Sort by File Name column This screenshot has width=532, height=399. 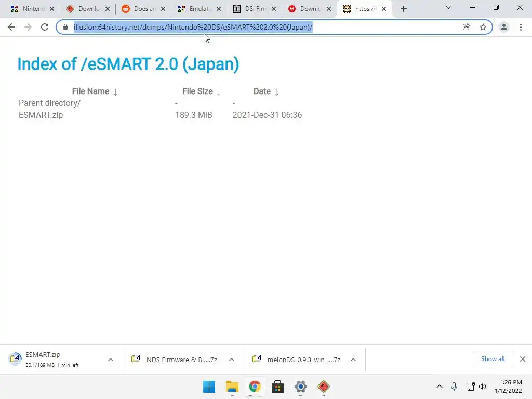(90, 91)
